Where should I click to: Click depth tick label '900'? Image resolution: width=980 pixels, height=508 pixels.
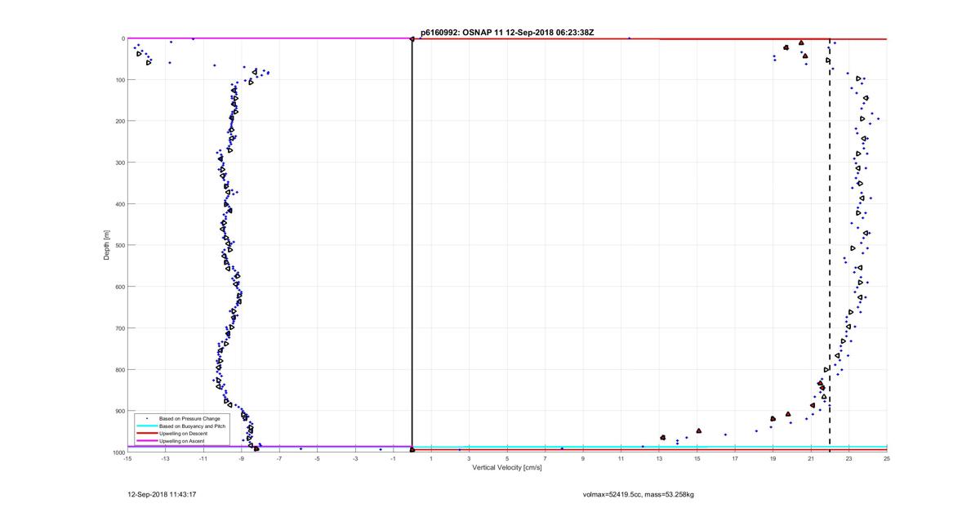point(121,411)
